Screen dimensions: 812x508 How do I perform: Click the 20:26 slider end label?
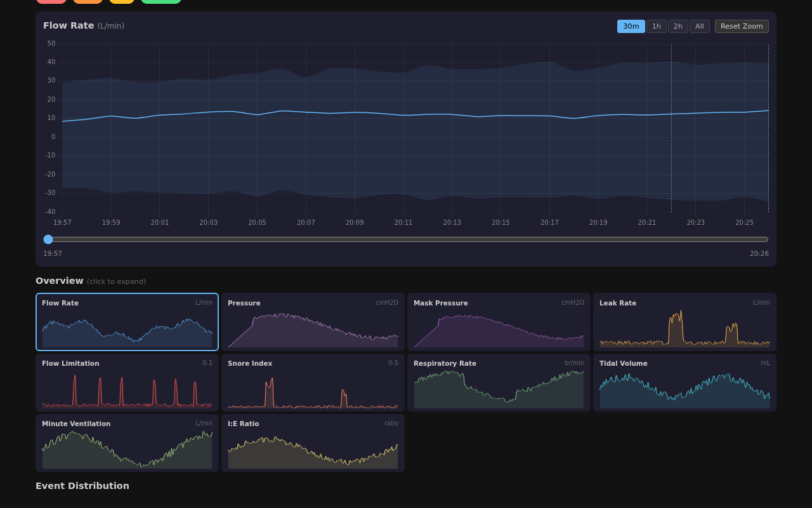759,254
